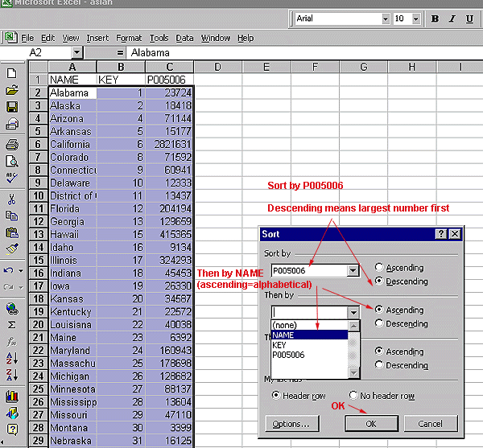Click the AutoSum sigma icon

[x=11, y=324]
